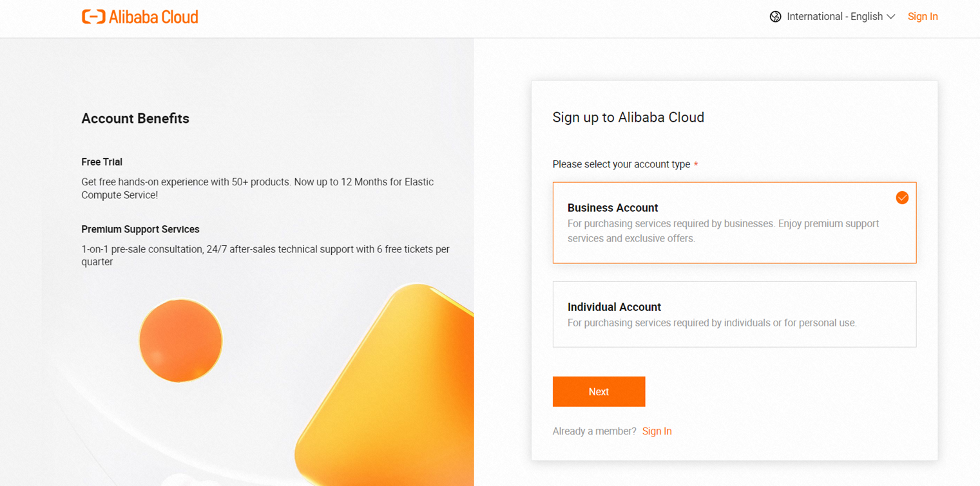Click the Free Trial heading
The height and width of the screenshot is (486, 980).
click(102, 162)
